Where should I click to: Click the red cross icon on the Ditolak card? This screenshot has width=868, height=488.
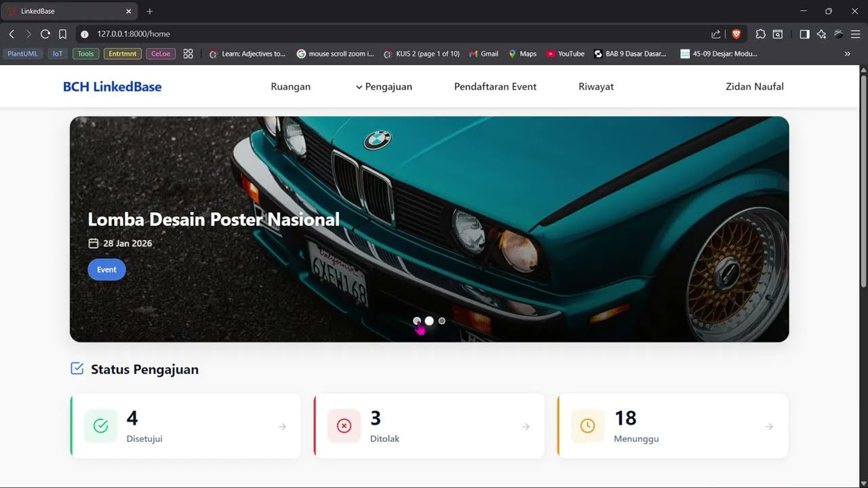[344, 426]
